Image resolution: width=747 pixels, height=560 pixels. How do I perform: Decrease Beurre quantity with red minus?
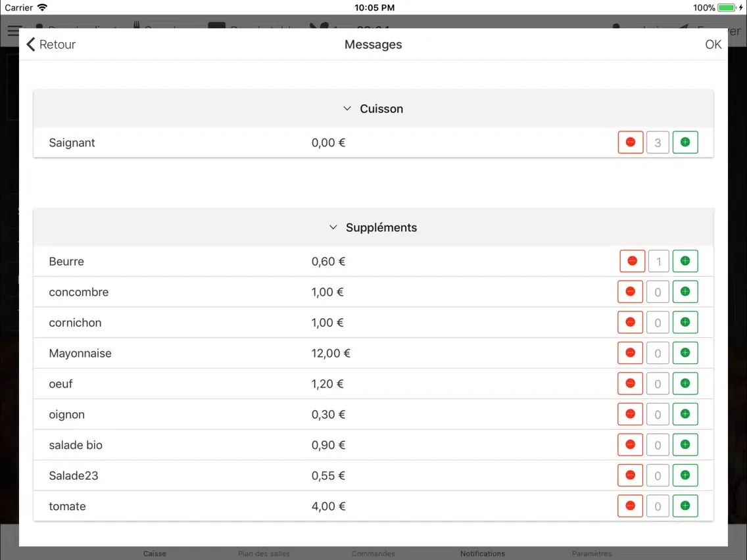click(x=632, y=261)
